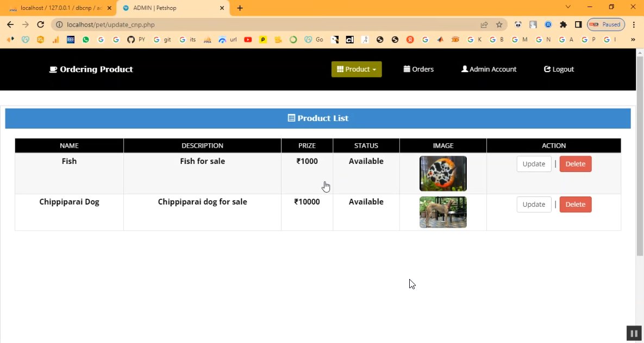Open the green circle bookmark
This screenshot has width=644, height=343.
pos(293,40)
